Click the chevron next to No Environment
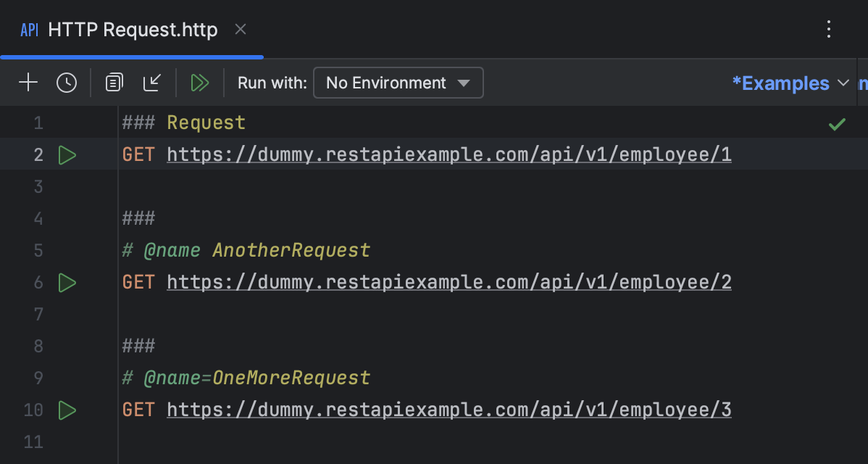The width and height of the screenshot is (868, 464). [464, 82]
